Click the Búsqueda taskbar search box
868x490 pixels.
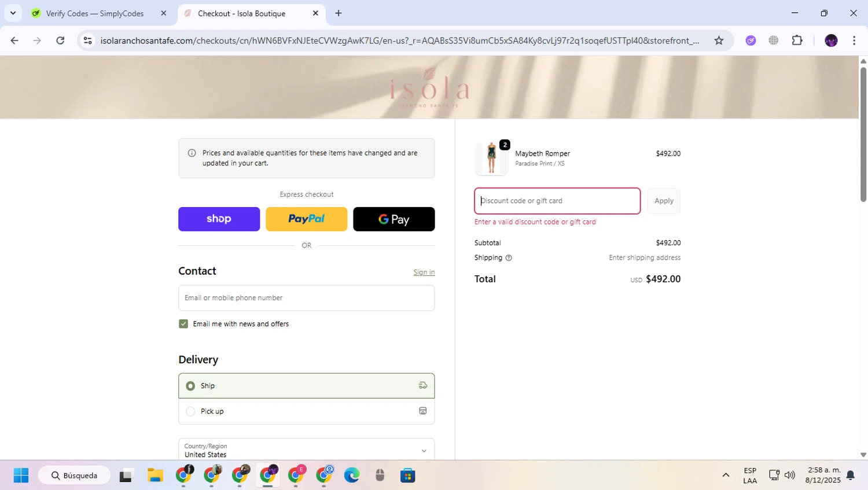pos(74,476)
